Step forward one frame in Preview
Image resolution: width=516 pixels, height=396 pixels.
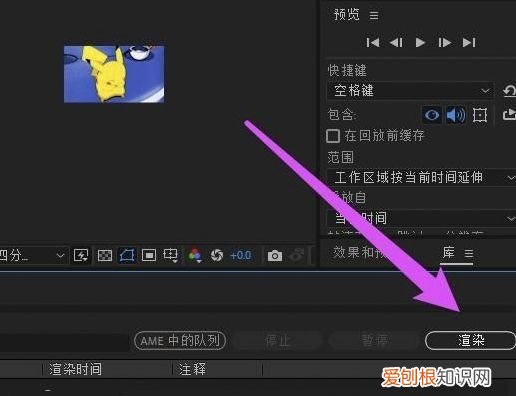pos(444,43)
